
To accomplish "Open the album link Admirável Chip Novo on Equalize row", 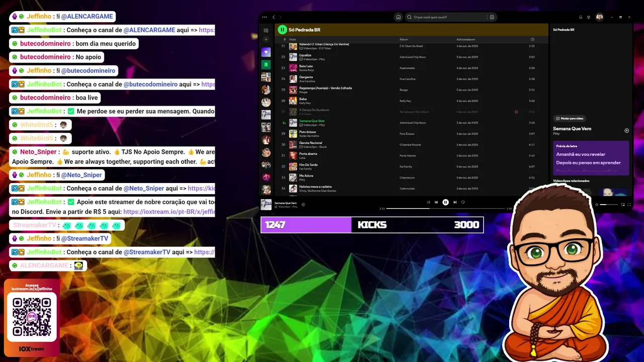I will click(413, 57).
